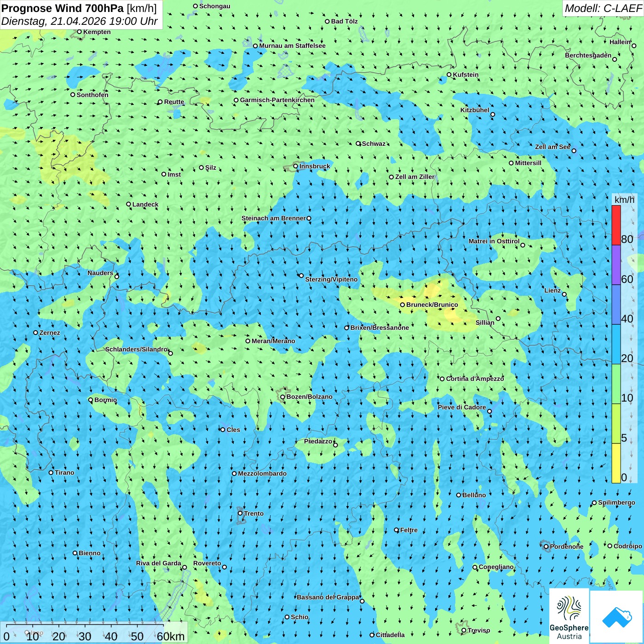Select the Imst label
This screenshot has width=644, height=644.
(174, 174)
